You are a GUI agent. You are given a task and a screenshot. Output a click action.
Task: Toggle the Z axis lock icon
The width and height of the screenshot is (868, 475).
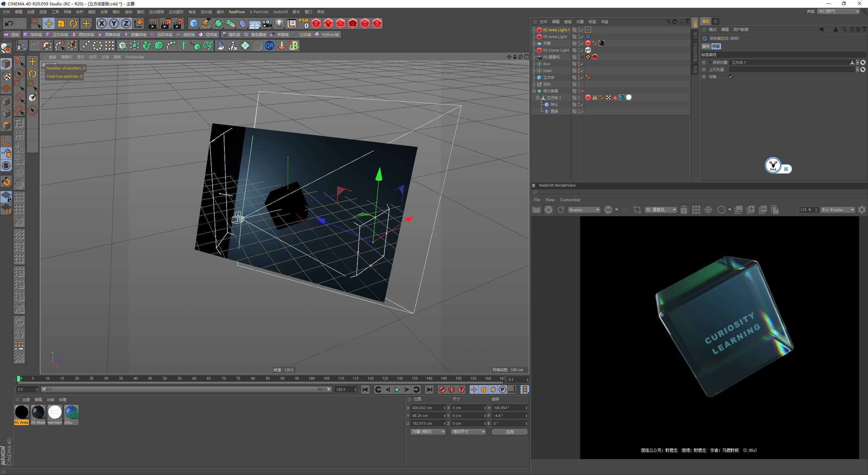click(x=126, y=23)
